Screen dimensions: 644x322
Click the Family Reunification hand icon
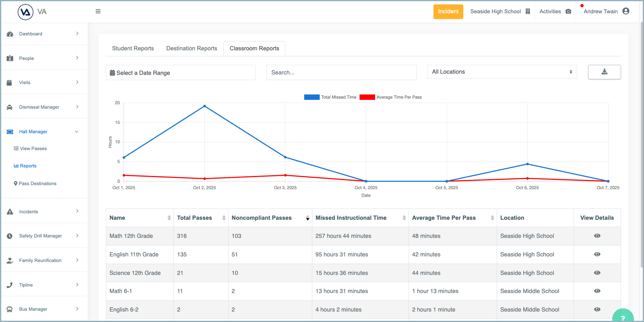point(10,260)
